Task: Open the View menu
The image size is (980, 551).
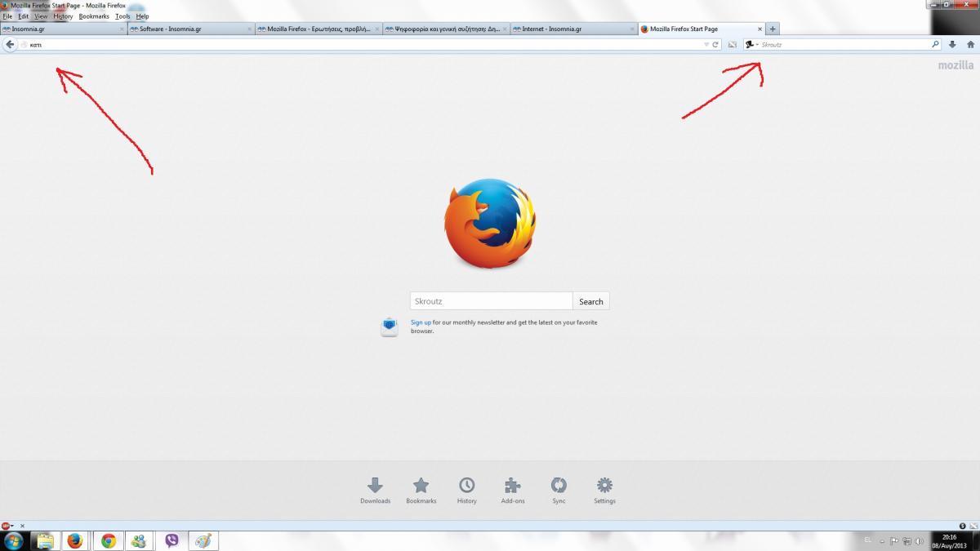Action: pyautogui.click(x=41, y=16)
